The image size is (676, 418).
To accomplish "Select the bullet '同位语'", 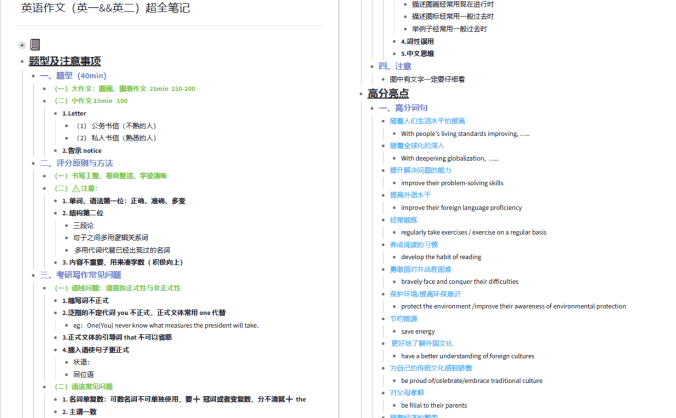I will pos(83,374).
